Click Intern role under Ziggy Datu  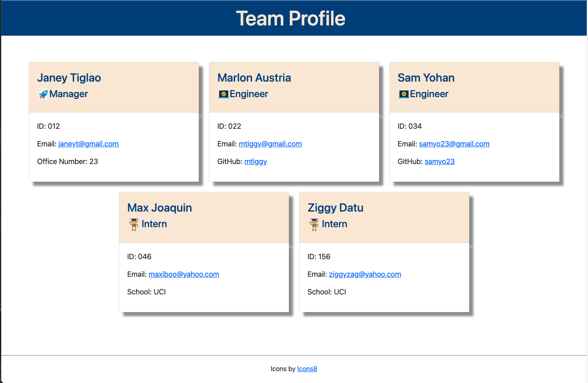click(334, 224)
